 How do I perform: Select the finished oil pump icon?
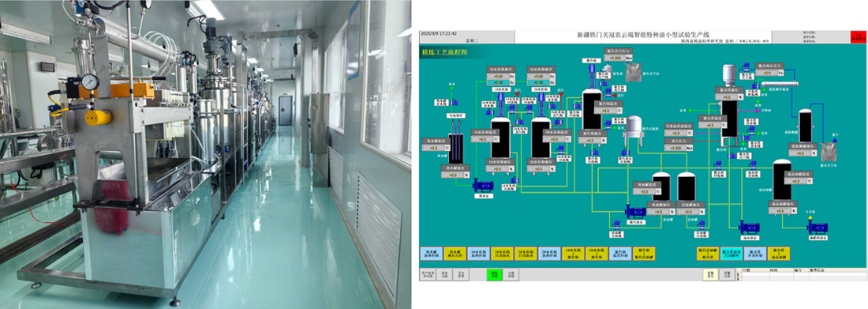pos(750,228)
